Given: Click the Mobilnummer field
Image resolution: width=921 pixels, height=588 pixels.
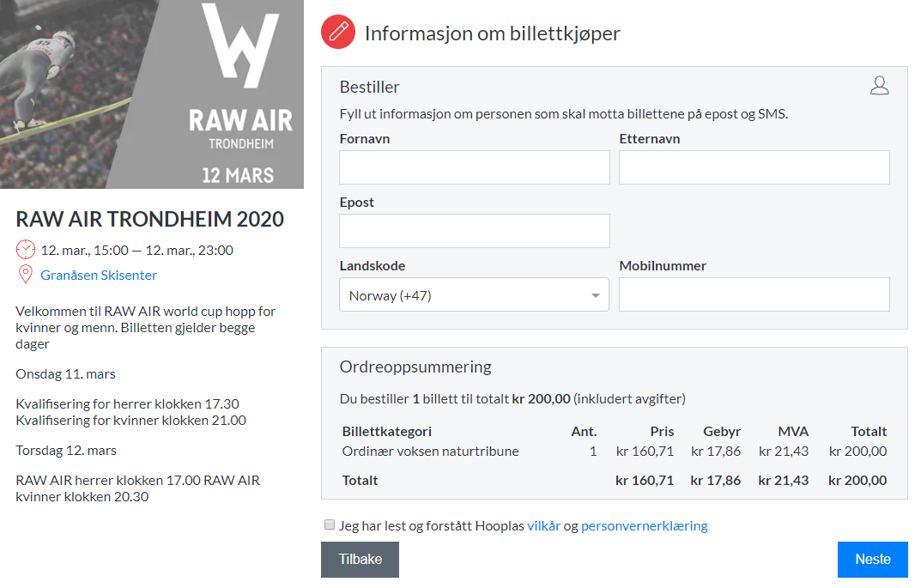Looking at the screenshot, I should click(754, 295).
